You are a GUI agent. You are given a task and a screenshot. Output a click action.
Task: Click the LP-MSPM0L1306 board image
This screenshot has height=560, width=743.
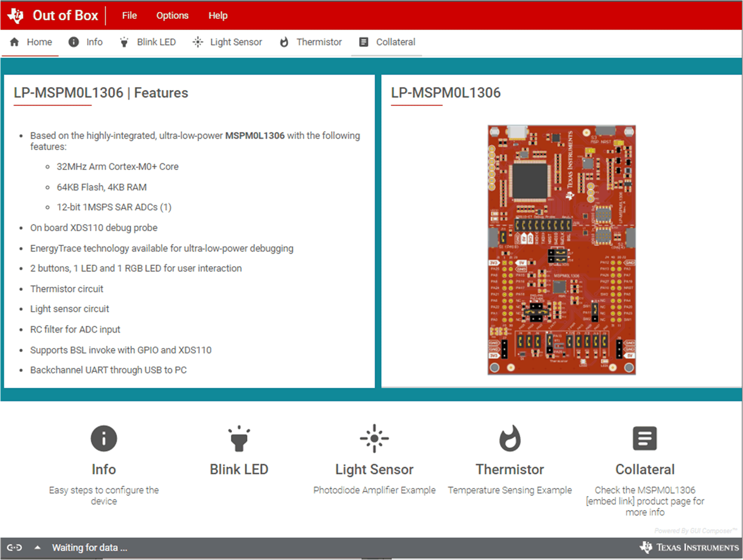point(562,250)
